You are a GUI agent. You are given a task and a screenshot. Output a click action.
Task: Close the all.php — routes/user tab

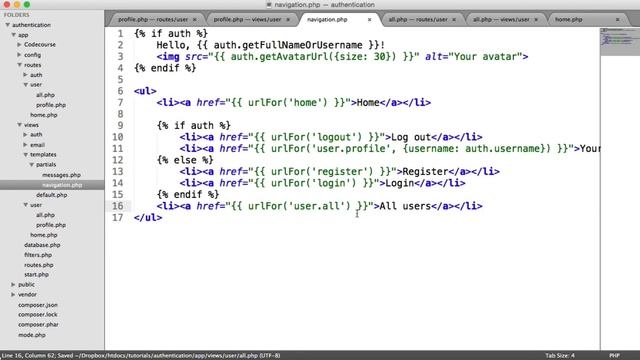[x=454, y=20]
